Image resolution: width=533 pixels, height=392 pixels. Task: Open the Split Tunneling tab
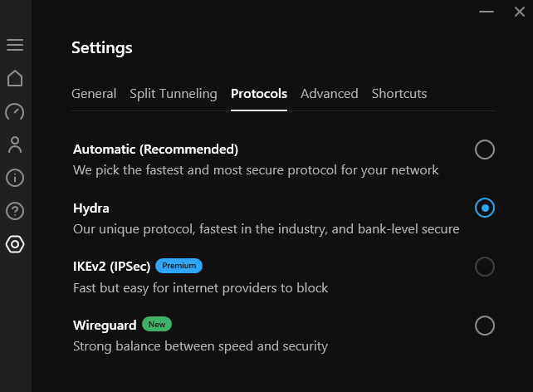174,94
